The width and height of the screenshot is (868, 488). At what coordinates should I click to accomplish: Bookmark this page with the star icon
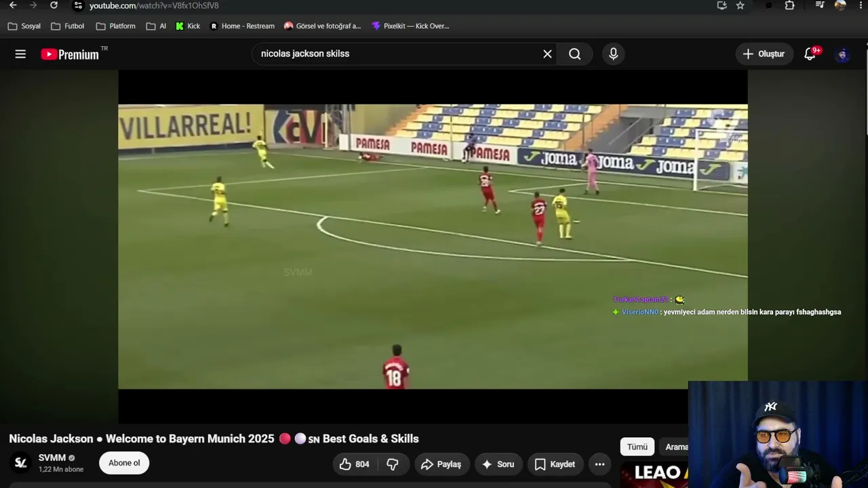pos(740,5)
